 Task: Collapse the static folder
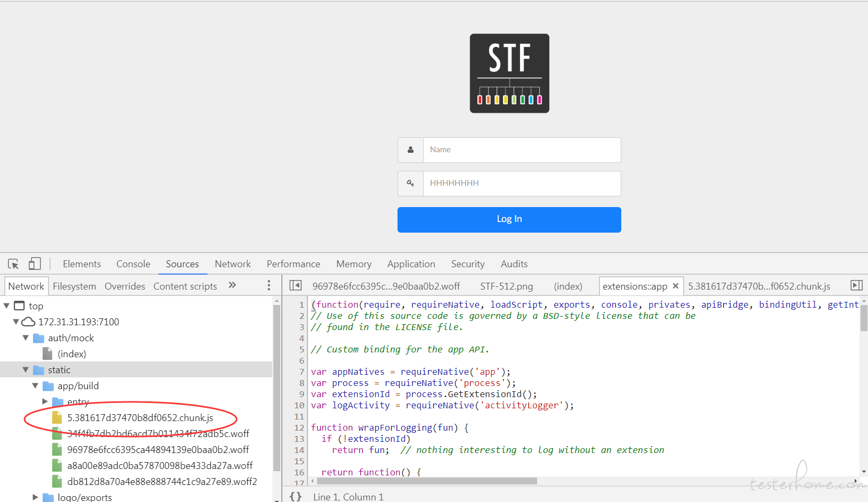point(26,369)
